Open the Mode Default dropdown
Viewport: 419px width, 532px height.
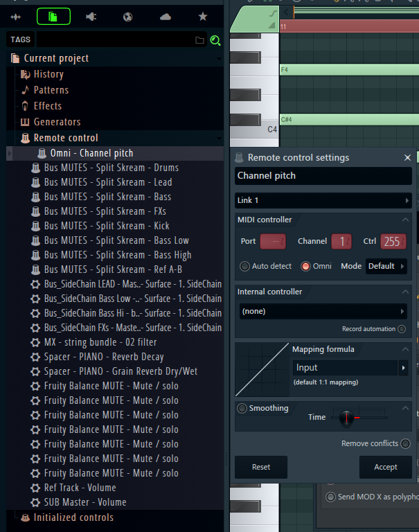pos(386,266)
